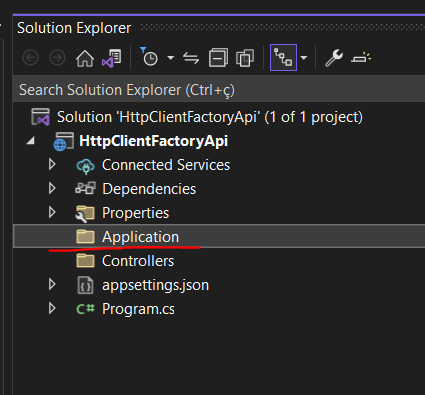This screenshot has height=395, width=425.
Task: Select the Application folder label
Action: point(140,237)
